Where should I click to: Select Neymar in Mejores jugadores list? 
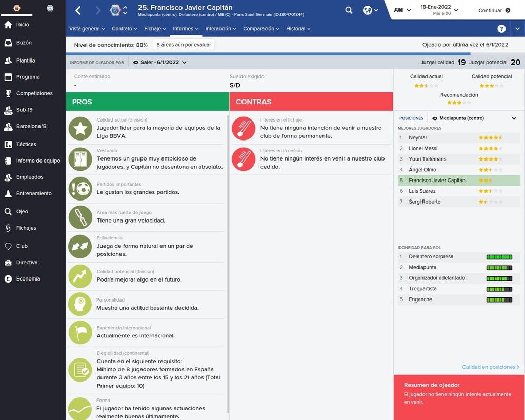(459, 137)
